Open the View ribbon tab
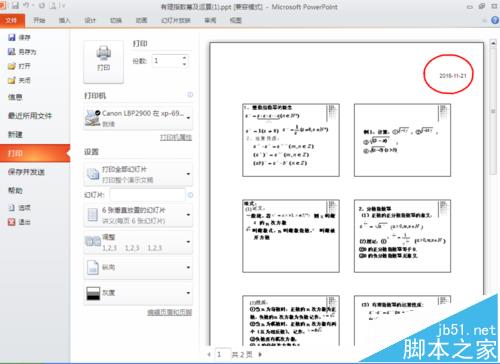 click(235, 21)
